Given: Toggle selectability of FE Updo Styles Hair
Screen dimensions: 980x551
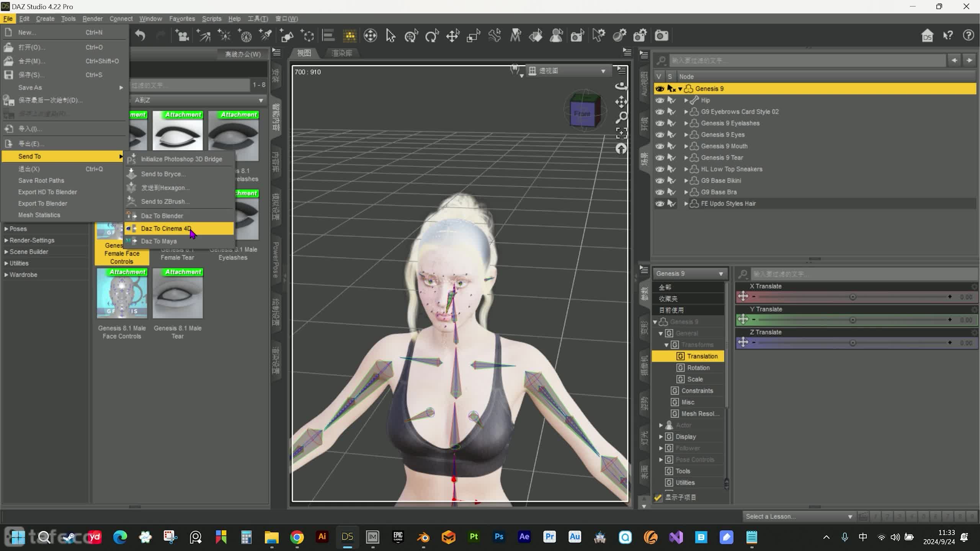Looking at the screenshot, I should [x=671, y=204].
